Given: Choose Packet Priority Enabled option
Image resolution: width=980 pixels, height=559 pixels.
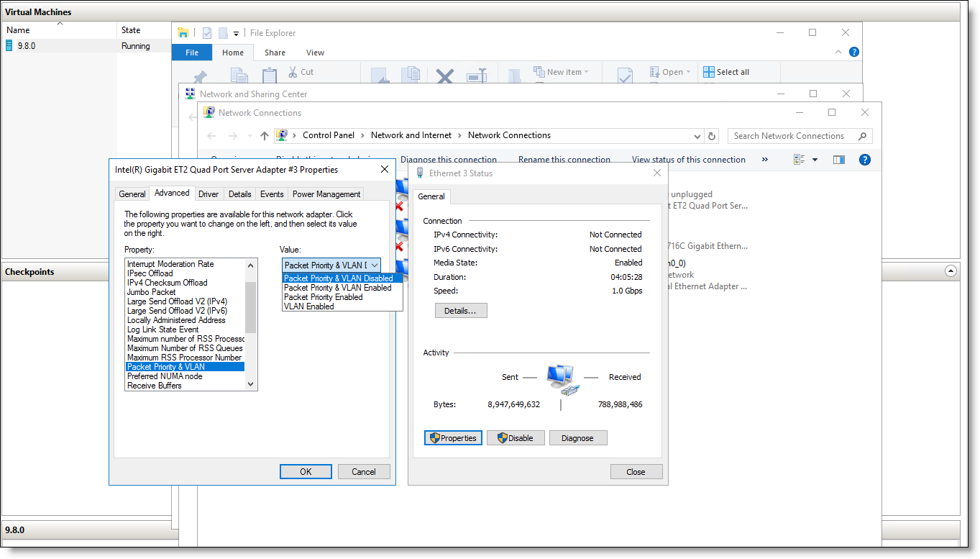Looking at the screenshot, I should point(342,297).
